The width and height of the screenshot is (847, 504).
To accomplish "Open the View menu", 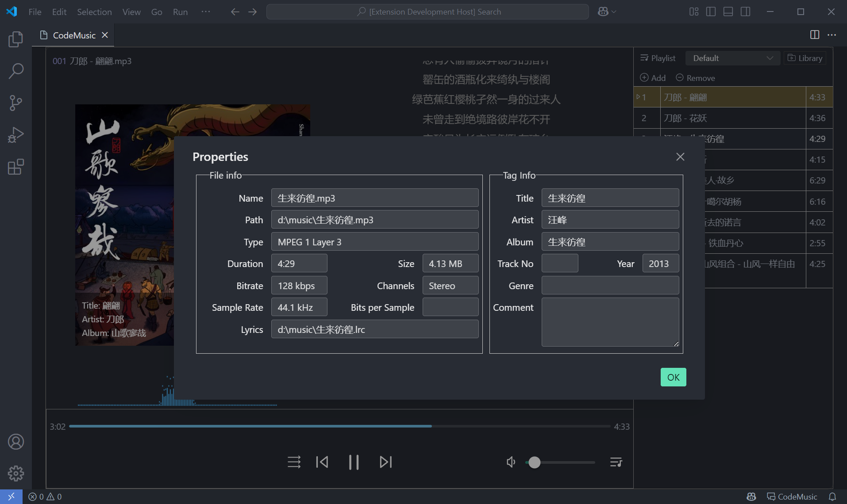I will pos(131,12).
